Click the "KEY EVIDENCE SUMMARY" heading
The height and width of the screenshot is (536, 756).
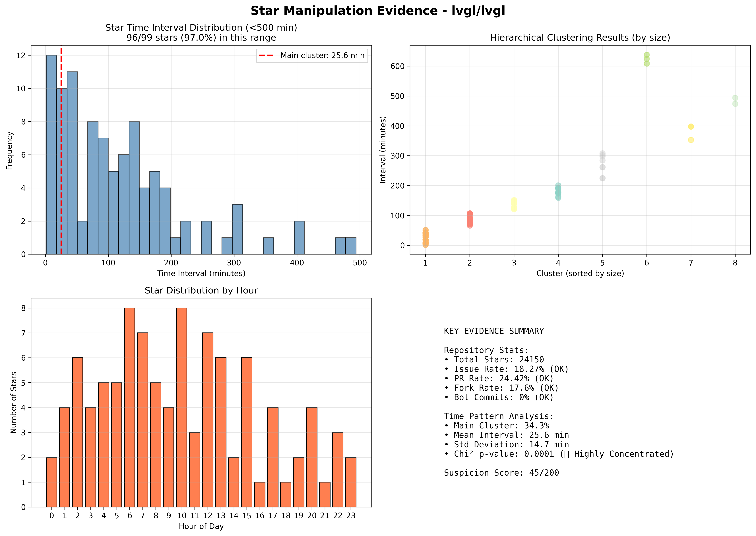click(x=494, y=331)
